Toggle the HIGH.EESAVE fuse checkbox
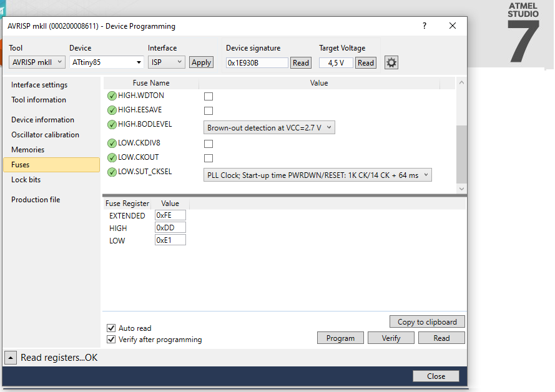The width and height of the screenshot is (555, 392). point(209,110)
